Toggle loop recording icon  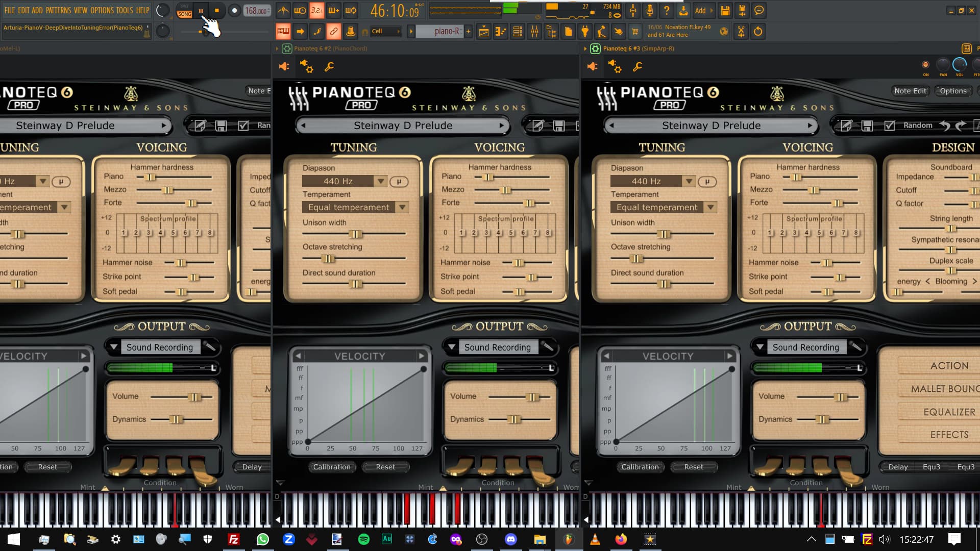click(351, 10)
